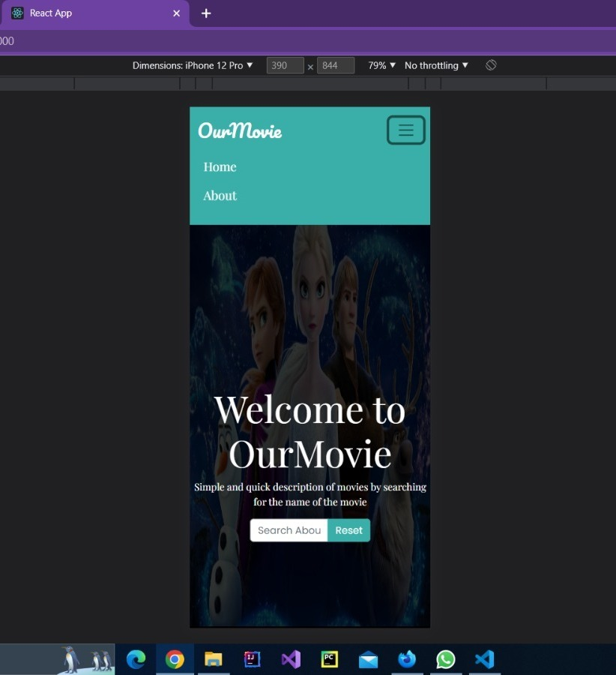Open a new browser tab
Image resolution: width=616 pixels, height=675 pixels.
point(206,13)
